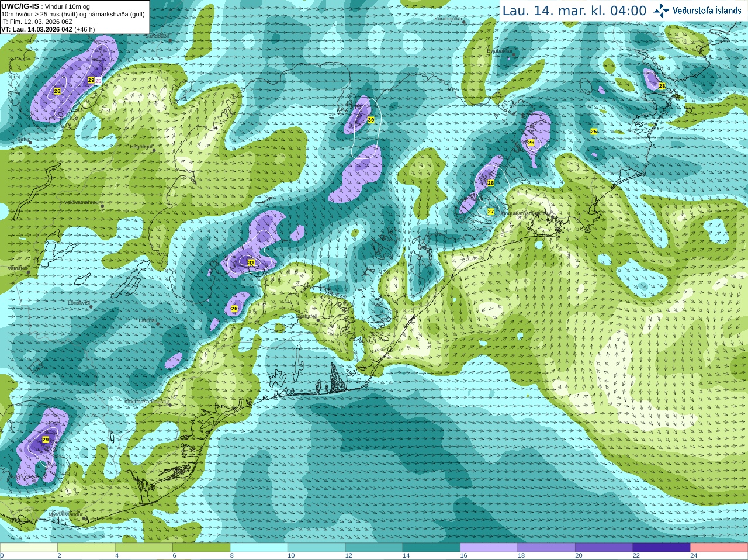Click the IT: Fim. 12. 03. 2026 06Z line
The height and width of the screenshot is (560, 748).
tap(37, 22)
